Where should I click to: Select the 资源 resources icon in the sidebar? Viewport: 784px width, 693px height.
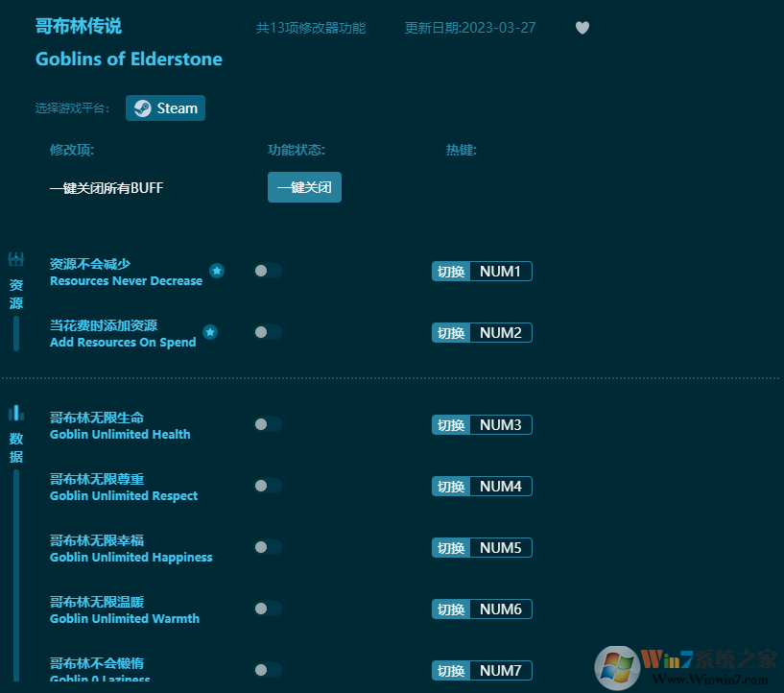point(15,258)
